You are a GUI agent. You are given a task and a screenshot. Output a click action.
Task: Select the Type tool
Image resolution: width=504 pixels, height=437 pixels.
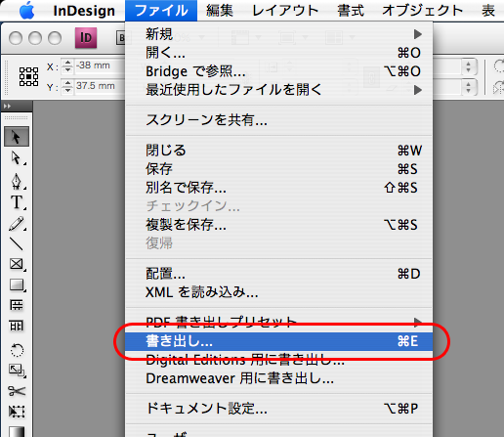[x=17, y=202]
